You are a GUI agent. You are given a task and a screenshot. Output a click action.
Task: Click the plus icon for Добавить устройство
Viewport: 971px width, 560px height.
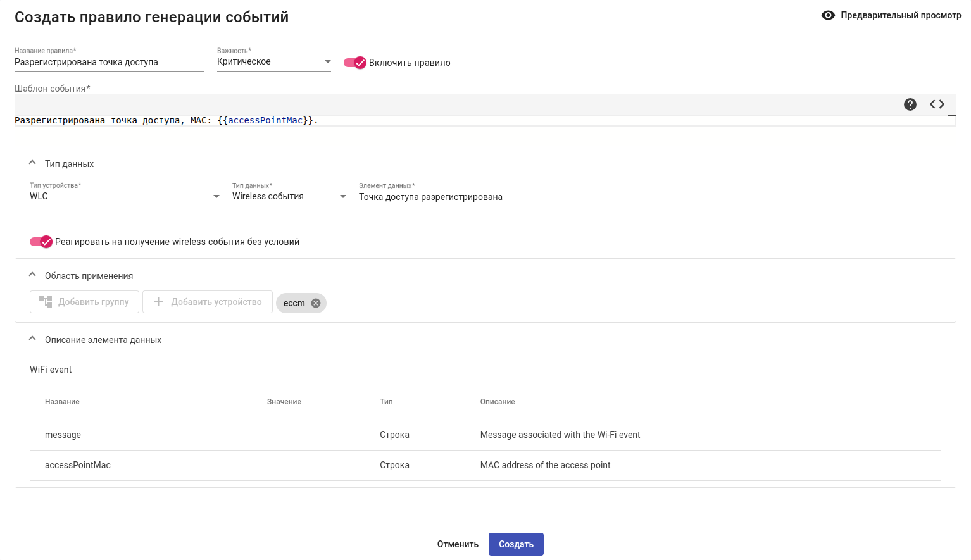click(x=159, y=302)
